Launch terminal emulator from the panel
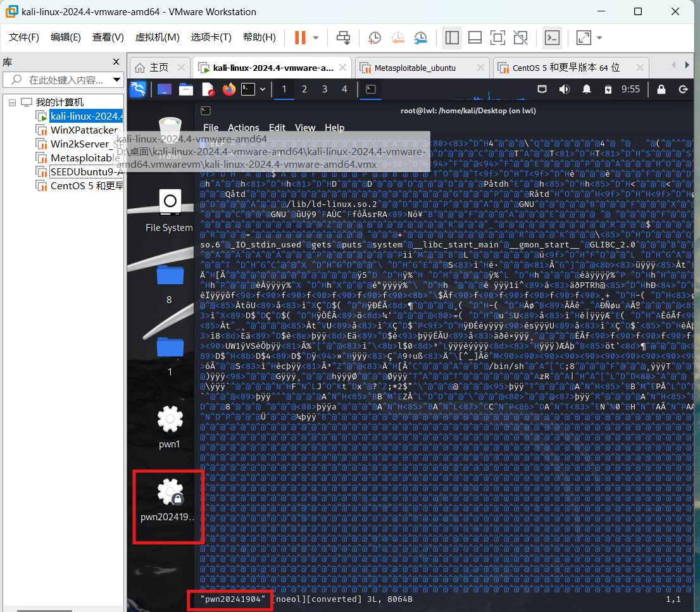The width and height of the screenshot is (700, 612). click(x=248, y=89)
